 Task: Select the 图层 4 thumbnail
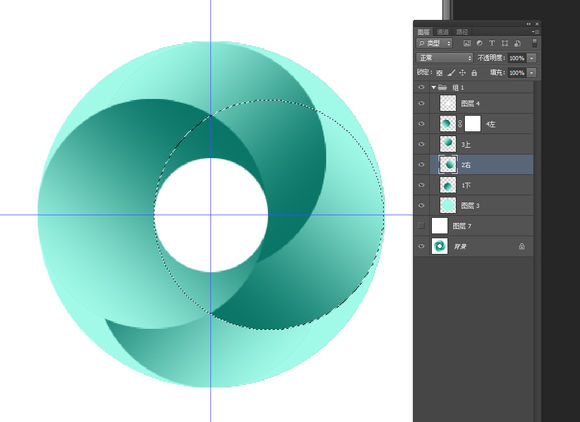click(448, 103)
